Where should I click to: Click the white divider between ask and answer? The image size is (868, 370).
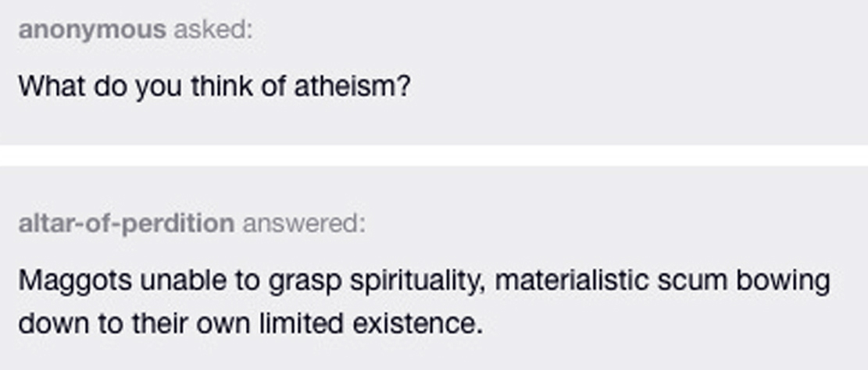click(x=434, y=155)
